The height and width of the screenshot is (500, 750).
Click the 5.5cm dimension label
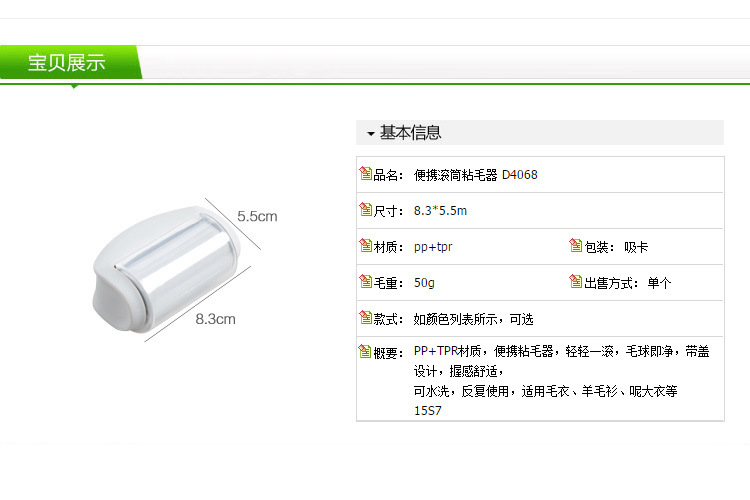(x=257, y=216)
